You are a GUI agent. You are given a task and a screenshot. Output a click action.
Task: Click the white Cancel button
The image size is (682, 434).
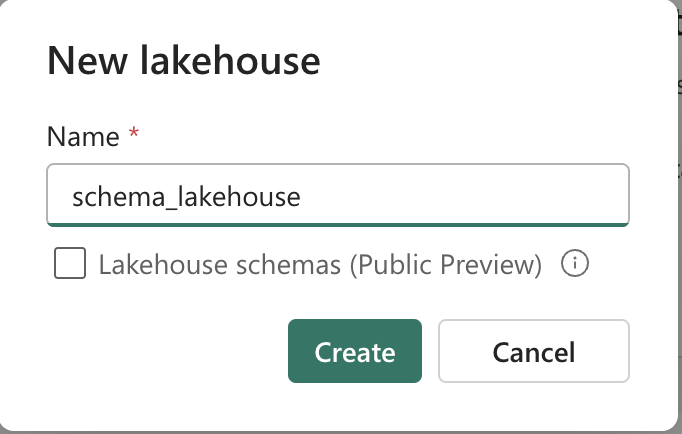(533, 351)
